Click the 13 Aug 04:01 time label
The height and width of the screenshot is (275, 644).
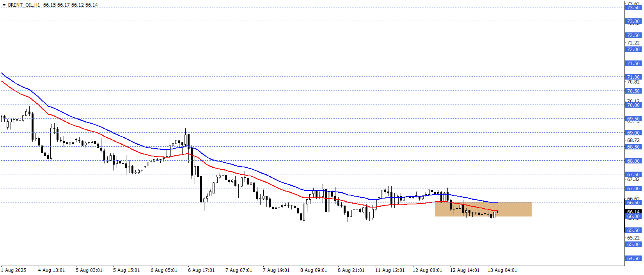pos(502,270)
